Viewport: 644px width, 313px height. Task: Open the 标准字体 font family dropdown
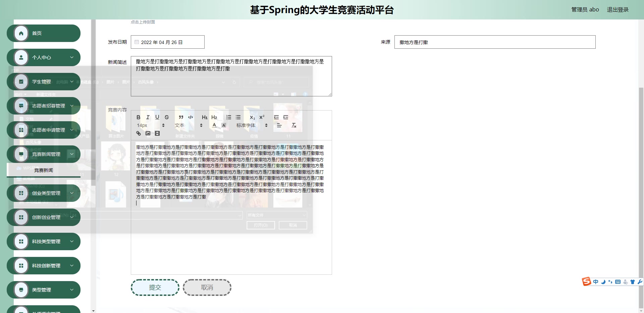[247, 125]
